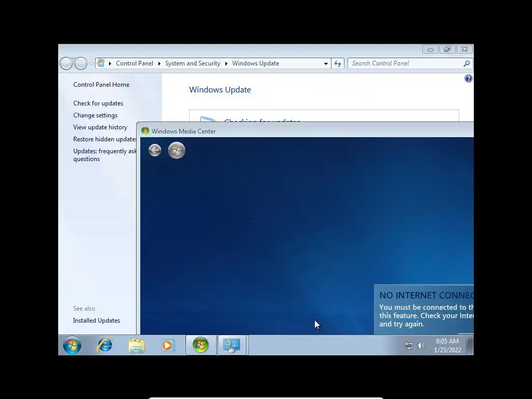This screenshot has width=532, height=399.
Task: Select Windows Update breadcrumb
Action: pyautogui.click(x=256, y=63)
